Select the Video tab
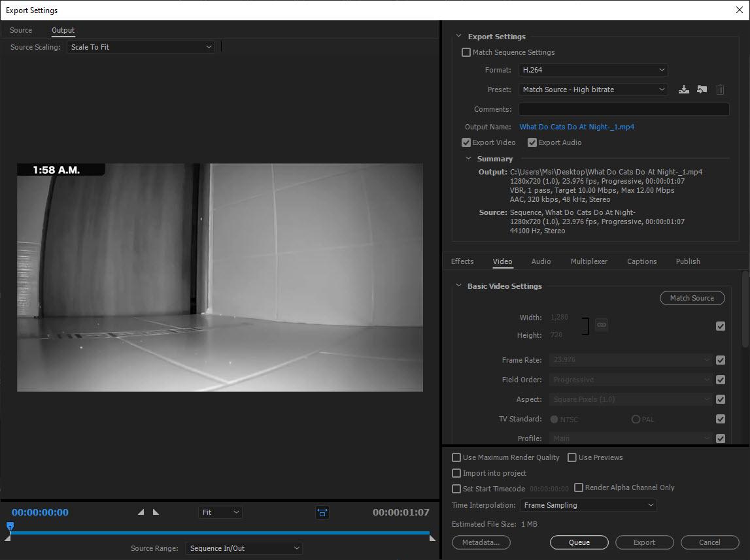The image size is (750, 560). pos(502,261)
